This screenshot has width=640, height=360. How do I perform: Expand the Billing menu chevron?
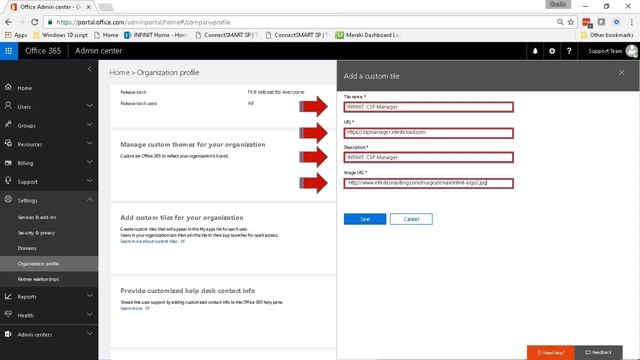(89, 162)
